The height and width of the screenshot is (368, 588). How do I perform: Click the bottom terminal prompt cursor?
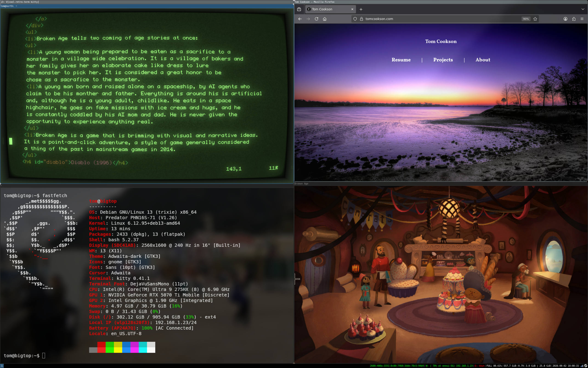(x=44, y=356)
